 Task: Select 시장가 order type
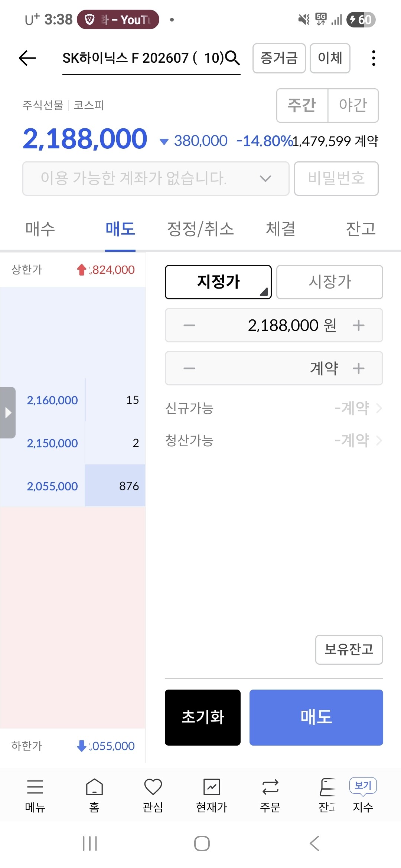330,282
